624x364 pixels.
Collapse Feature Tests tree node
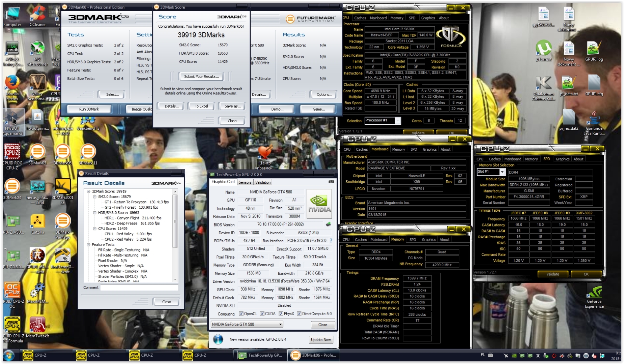(x=88, y=245)
